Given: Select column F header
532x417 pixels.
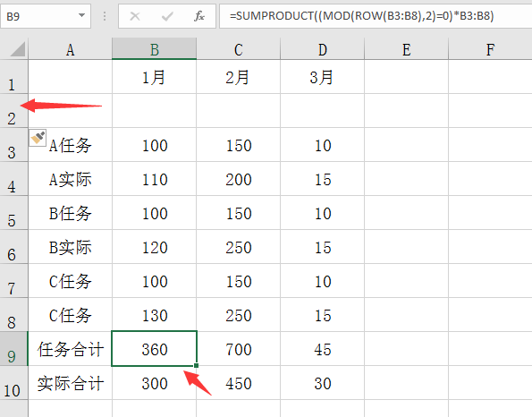Looking at the screenshot, I should [x=490, y=49].
